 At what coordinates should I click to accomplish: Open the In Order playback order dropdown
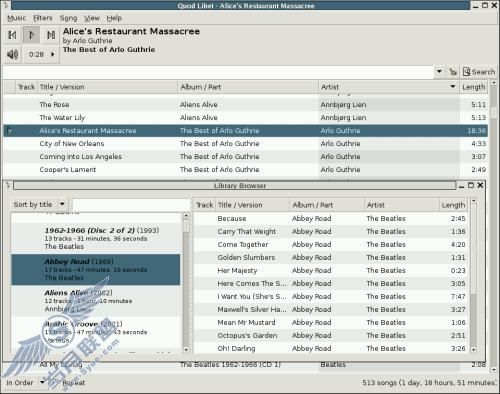point(25,383)
